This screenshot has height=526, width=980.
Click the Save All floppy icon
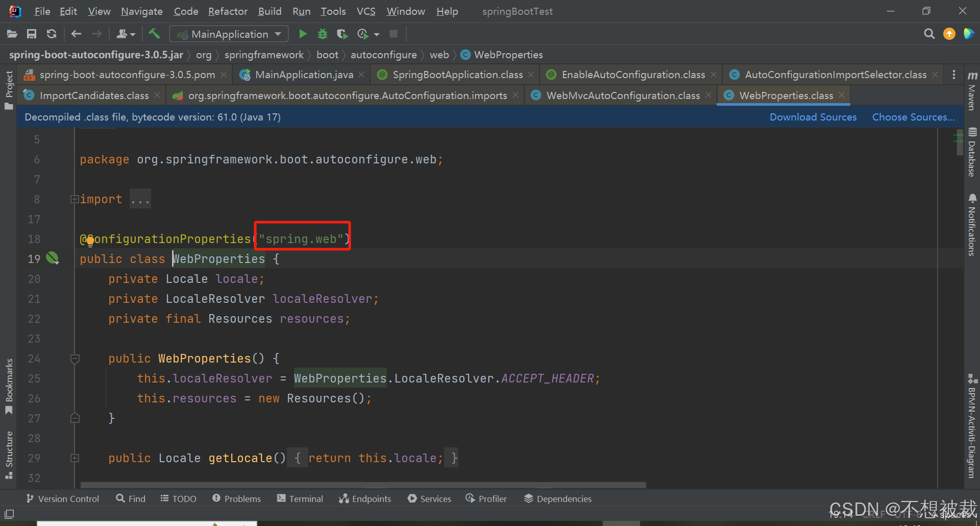point(31,34)
